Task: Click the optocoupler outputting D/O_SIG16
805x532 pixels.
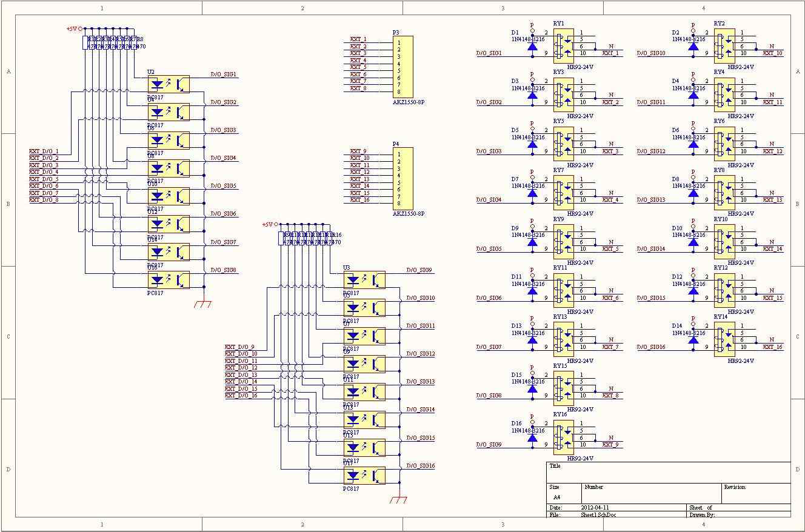Action: click(x=364, y=476)
